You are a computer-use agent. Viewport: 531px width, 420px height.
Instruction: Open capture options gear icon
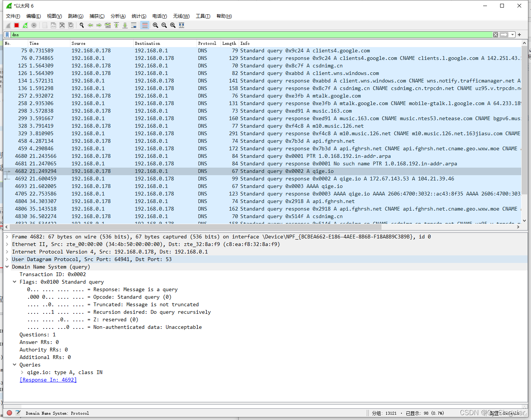coord(34,25)
